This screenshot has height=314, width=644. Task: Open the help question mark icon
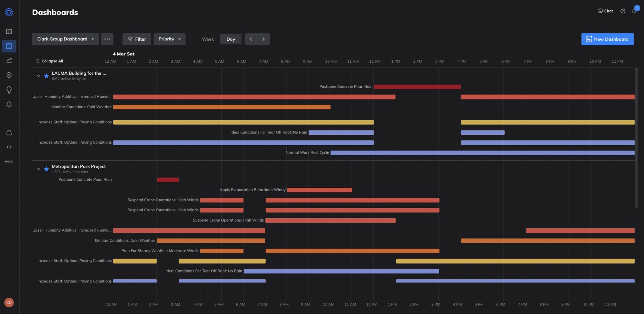[623, 11]
